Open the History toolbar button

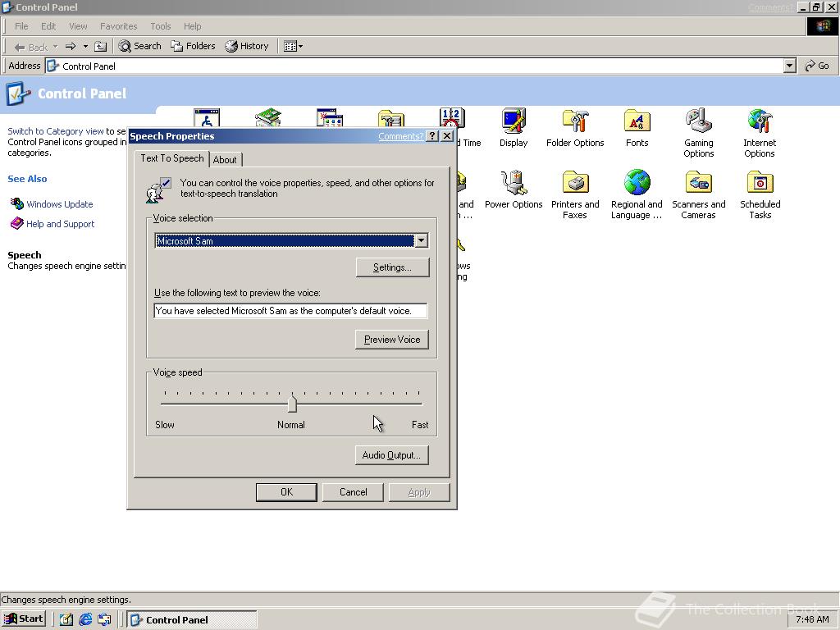[246, 46]
